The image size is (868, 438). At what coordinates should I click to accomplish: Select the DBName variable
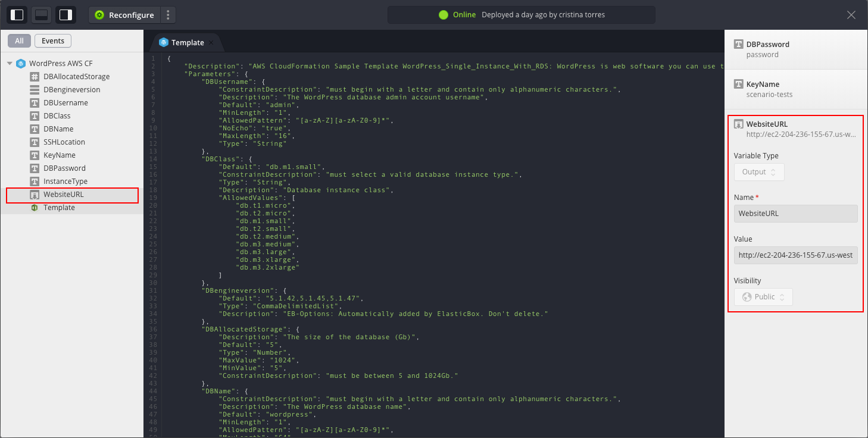point(58,129)
